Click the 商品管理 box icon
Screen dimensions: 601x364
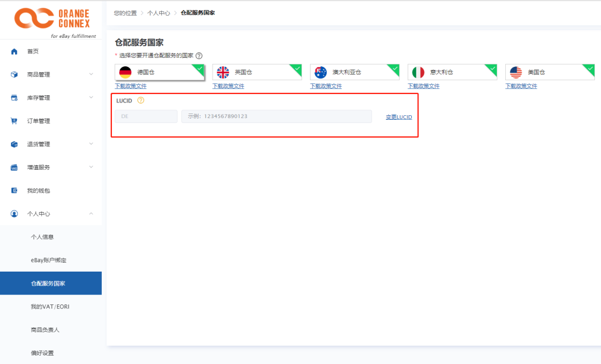coord(14,75)
